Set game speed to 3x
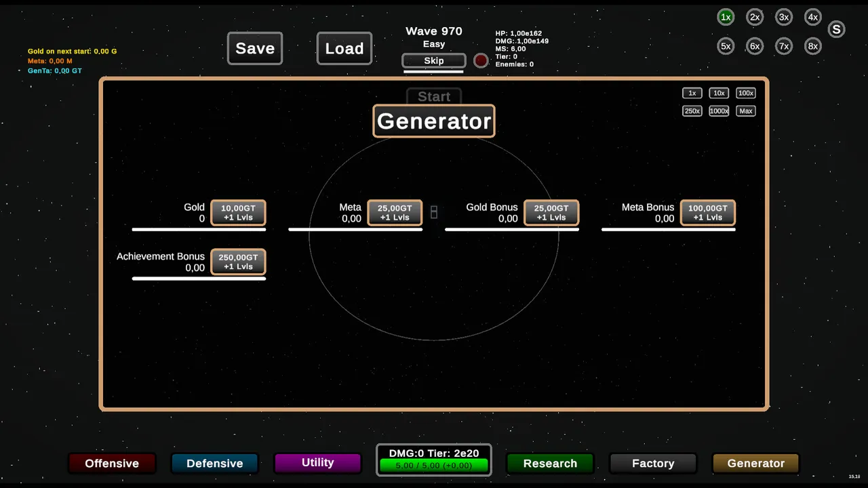868x488 pixels. pos(784,18)
